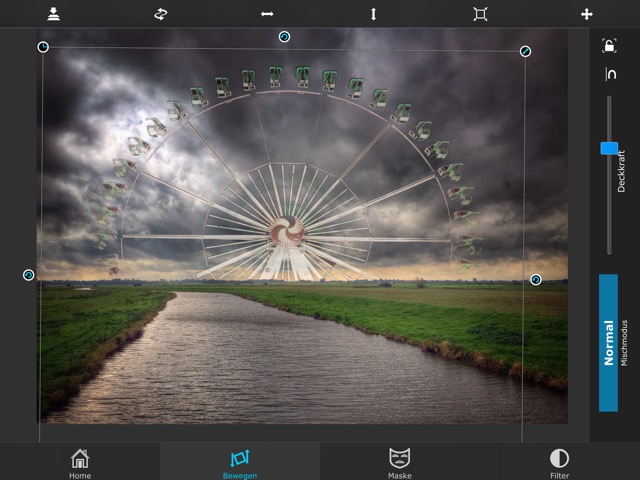640x480 pixels.
Task: Tap the import layer icon in top toolbar
Action: (53, 14)
